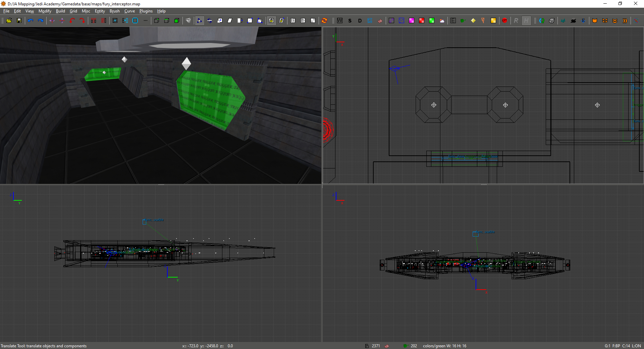This screenshot has height=349, width=644.
Task: Expand the Entity menu
Action: point(100,11)
